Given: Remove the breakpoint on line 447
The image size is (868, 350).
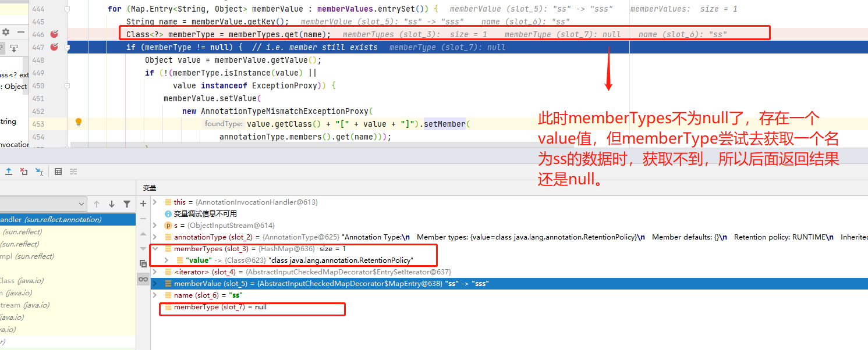Looking at the screenshot, I should coord(54,47).
